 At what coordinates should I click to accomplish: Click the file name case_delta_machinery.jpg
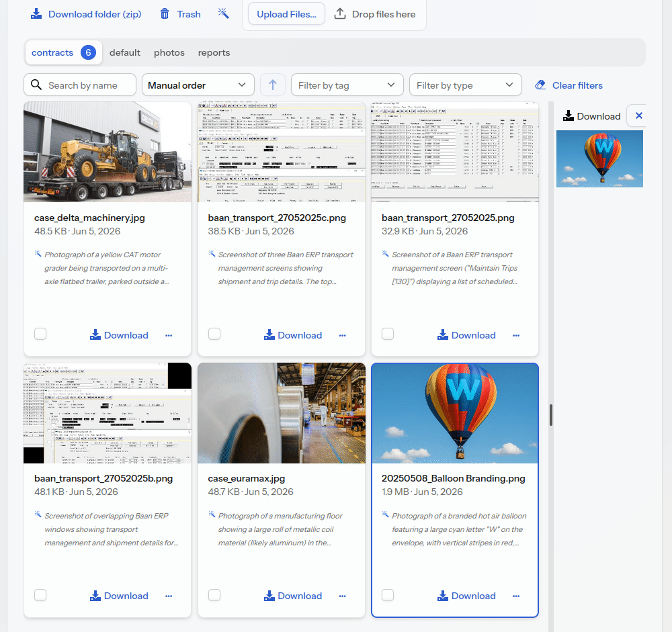[89, 218]
